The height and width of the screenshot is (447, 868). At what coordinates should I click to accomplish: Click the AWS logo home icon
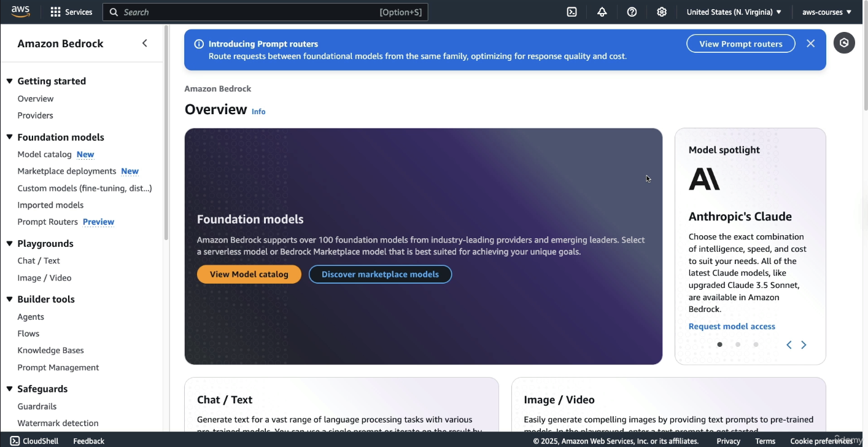tap(20, 12)
